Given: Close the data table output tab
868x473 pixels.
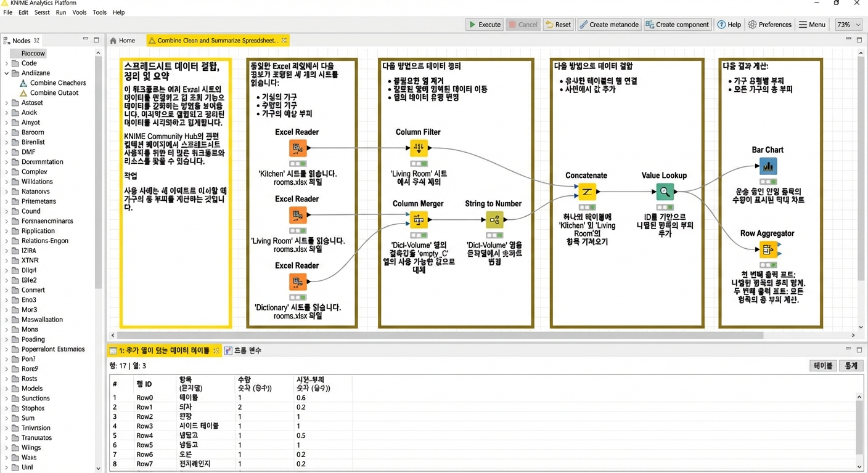Looking at the screenshot, I should coord(216,350).
